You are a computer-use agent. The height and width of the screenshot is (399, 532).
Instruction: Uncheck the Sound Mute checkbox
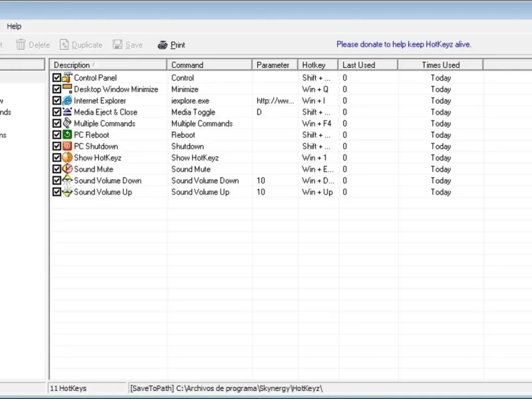(57, 169)
